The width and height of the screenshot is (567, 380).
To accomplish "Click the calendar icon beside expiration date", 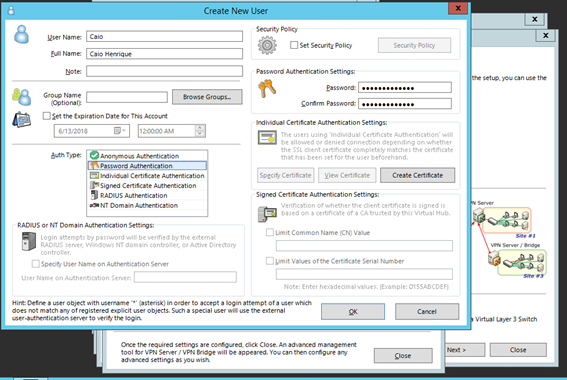I will tap(22, 120).
